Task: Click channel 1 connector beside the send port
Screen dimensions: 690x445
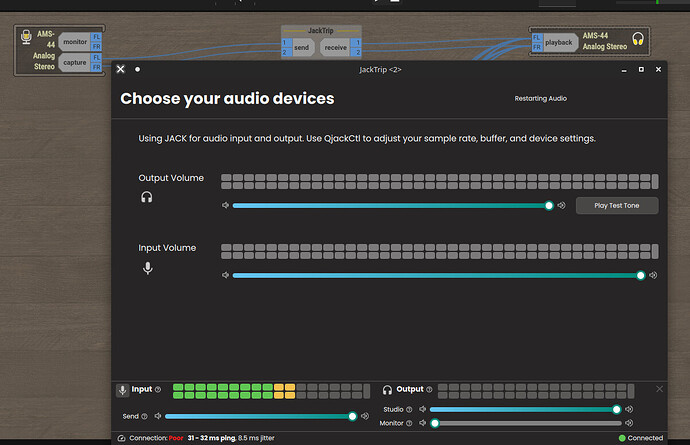Action: pyautogui.click(x=285, y=43)
